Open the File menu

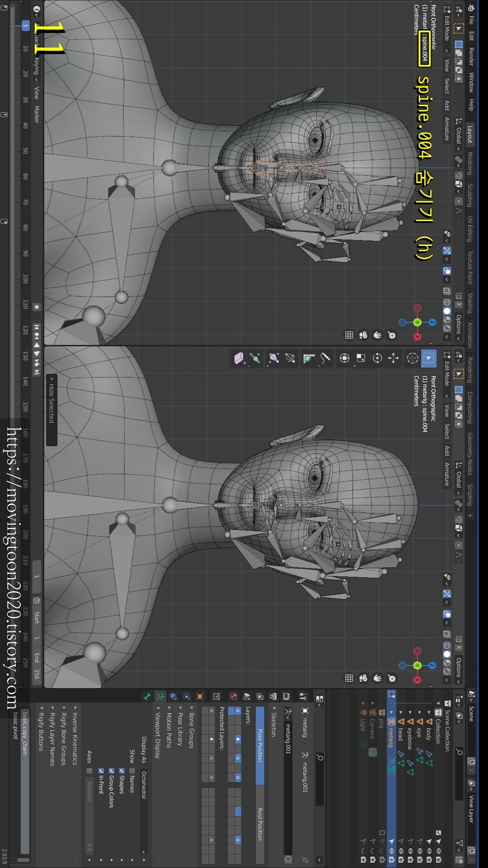click(471, 20)
